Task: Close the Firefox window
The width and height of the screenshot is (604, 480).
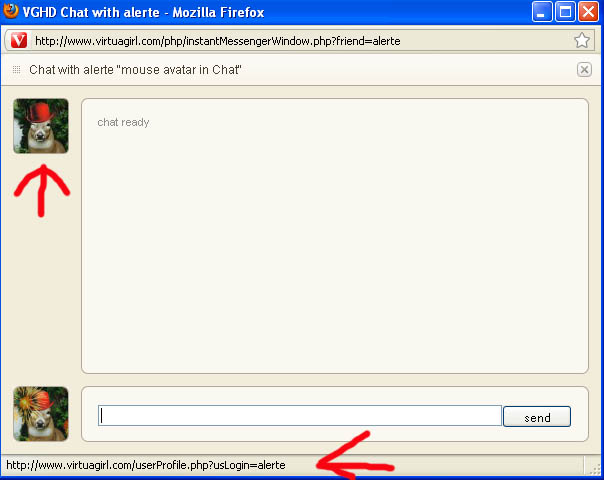Action: [x=588, y=12]
